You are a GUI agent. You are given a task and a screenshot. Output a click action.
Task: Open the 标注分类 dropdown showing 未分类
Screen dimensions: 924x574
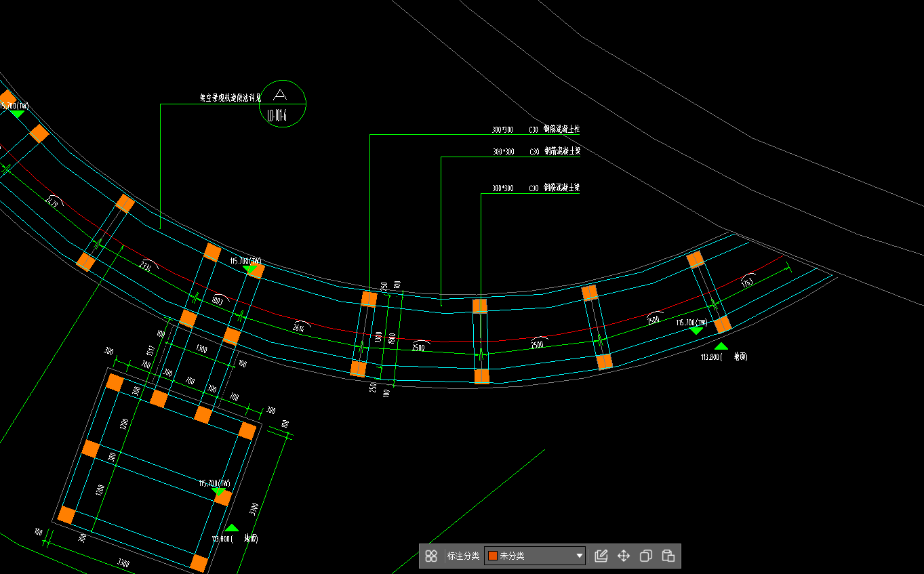pos(535,556)
